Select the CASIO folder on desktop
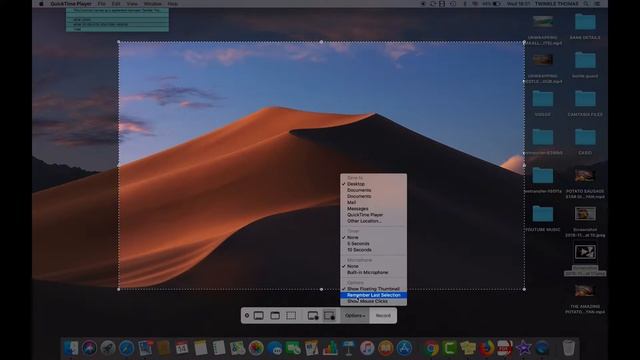The image size is (640, 360). tap(585, 137)
